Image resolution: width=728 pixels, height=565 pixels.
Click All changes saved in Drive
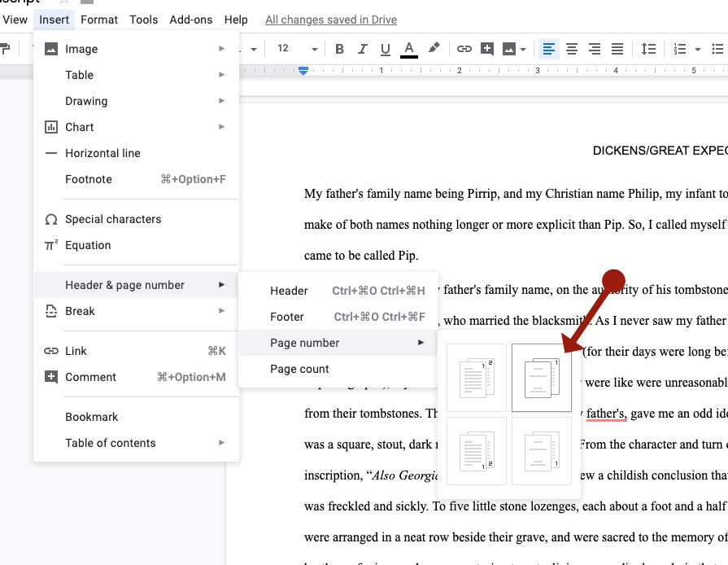[330, 20]
